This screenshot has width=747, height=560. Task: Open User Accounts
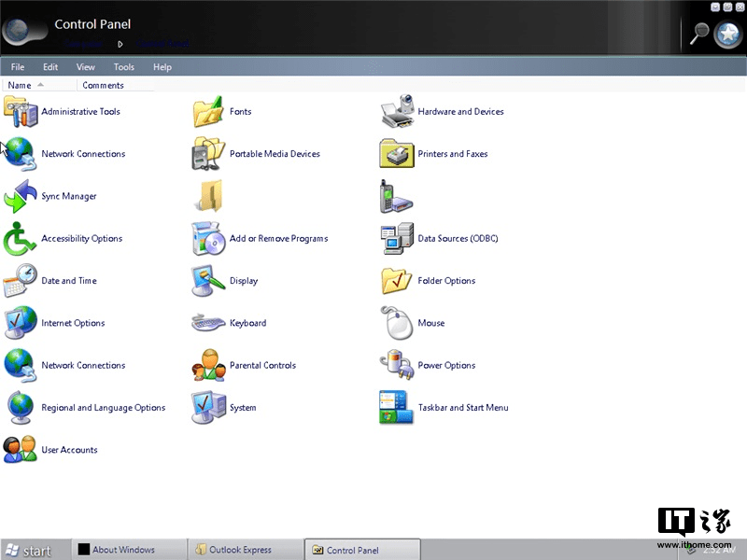tap(69, 450)
